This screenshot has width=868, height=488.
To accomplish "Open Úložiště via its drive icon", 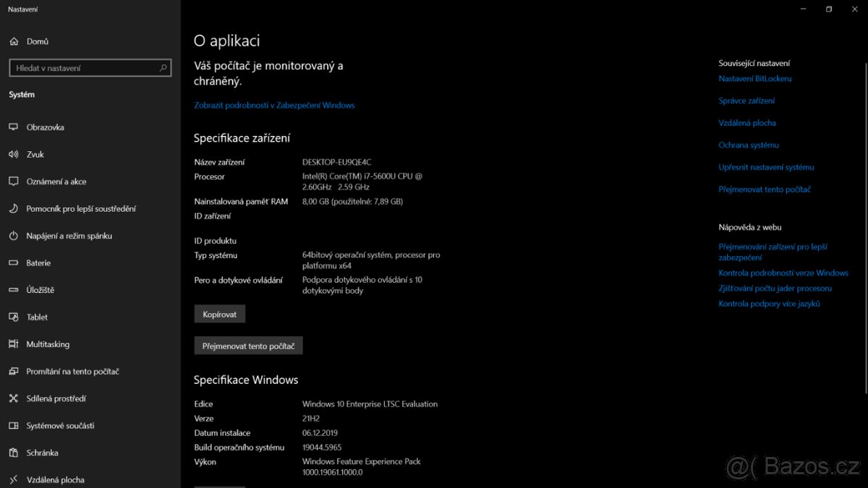I will point(14,290).
